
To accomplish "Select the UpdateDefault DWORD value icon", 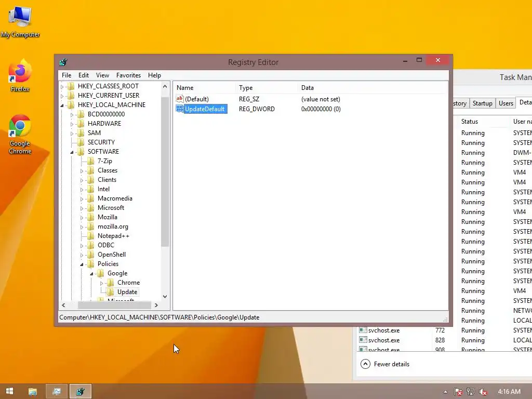I will (179, 109).
